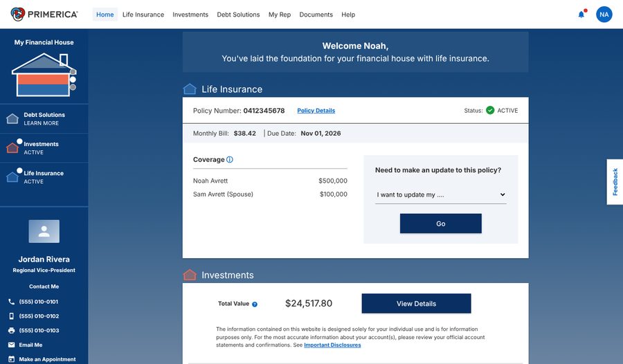
Task: Open the Documents nav item
Action: (316, 15)
